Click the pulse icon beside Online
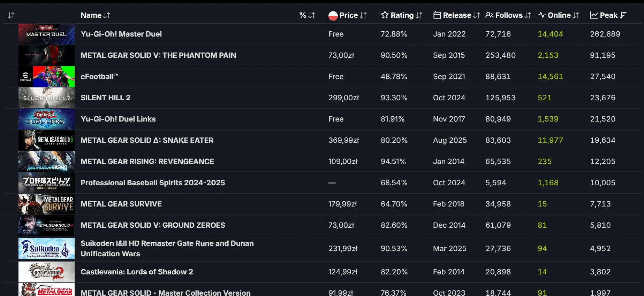 [541, 15]
